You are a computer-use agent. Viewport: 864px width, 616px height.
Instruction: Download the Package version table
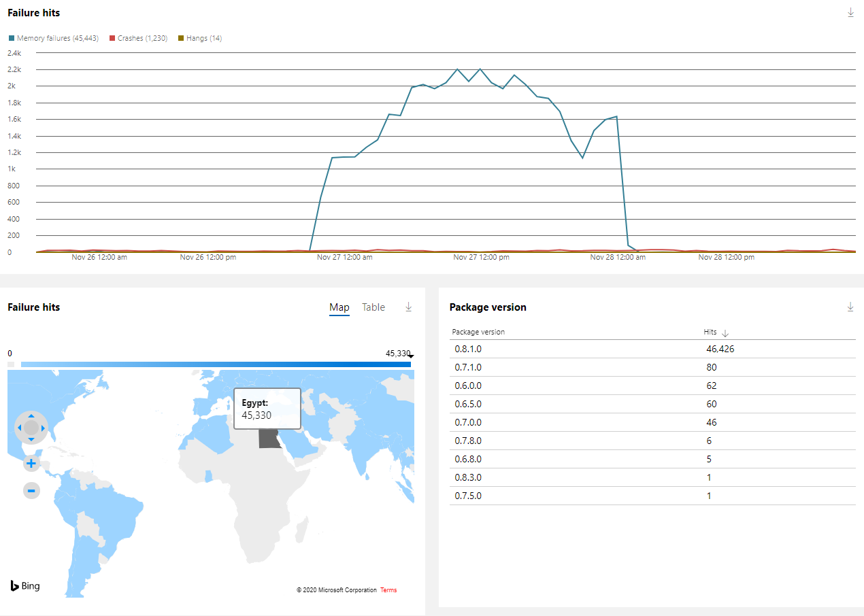(x=850, y=307)
